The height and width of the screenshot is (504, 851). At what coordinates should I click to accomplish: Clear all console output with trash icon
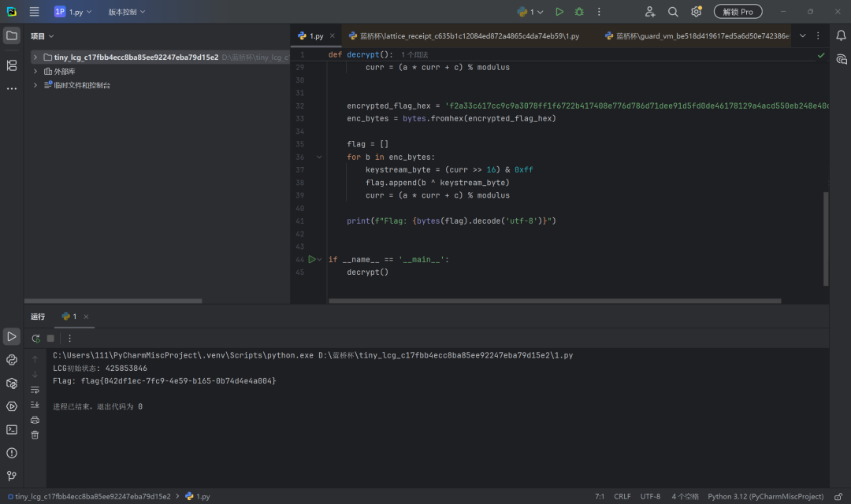click(35, 435)
